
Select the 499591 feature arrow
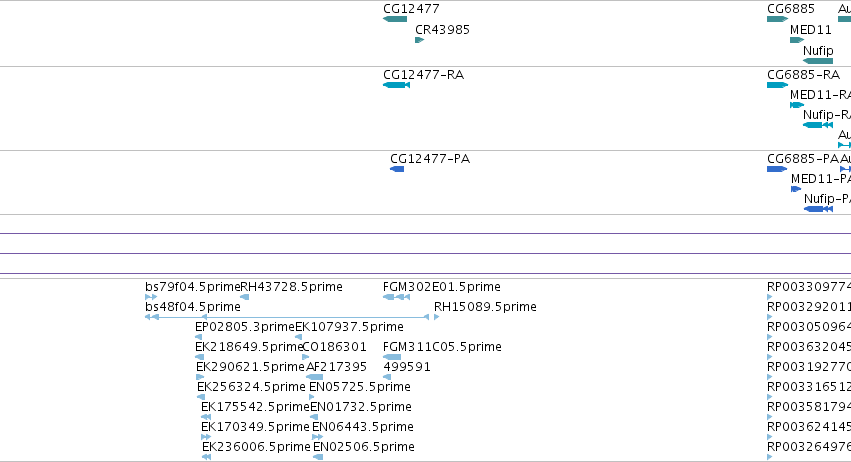click(x=387, y=377)
